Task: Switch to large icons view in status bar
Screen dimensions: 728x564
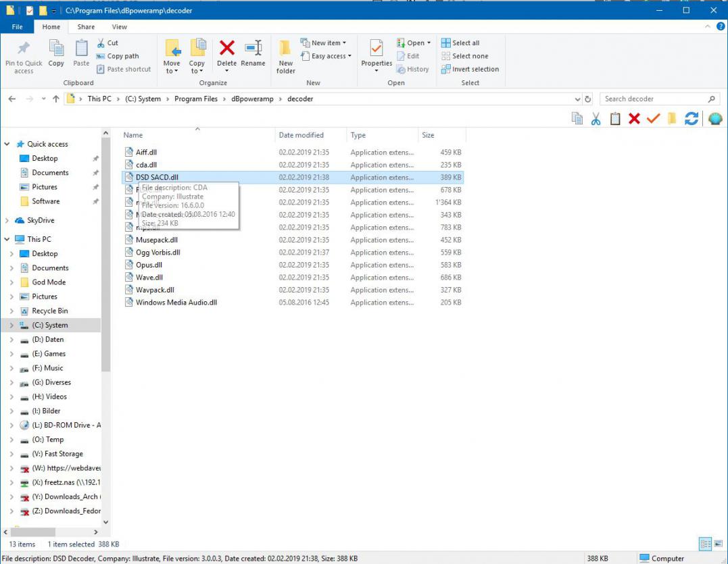Action: (x=719, y=544)
